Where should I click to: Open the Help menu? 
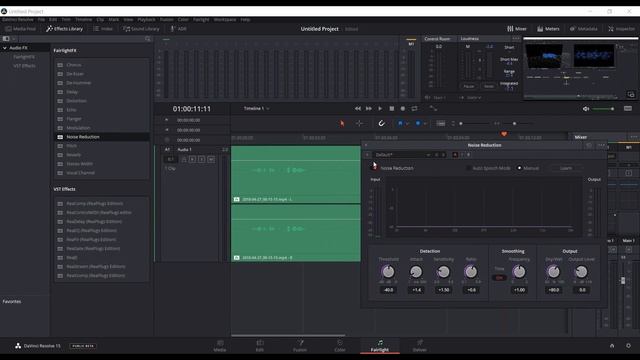click(x=245, y=19)
